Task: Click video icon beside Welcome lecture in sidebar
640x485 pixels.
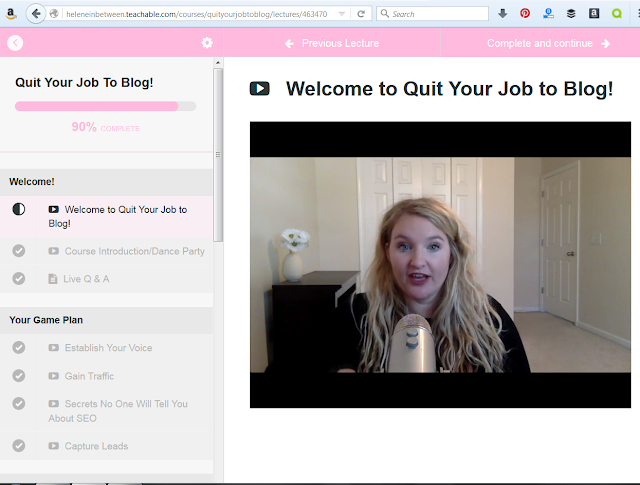Action: point(53,209)
